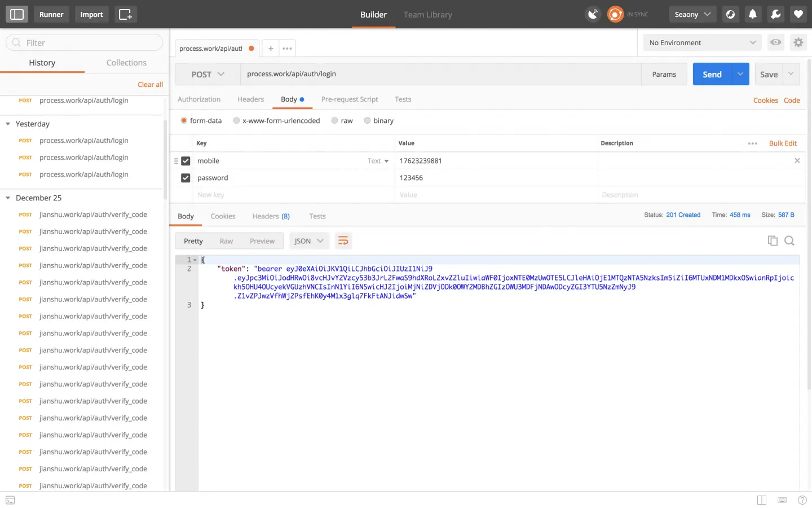Select the raw body radio option
The height and width of the screenshot is (508, 812).
point(342,121)
